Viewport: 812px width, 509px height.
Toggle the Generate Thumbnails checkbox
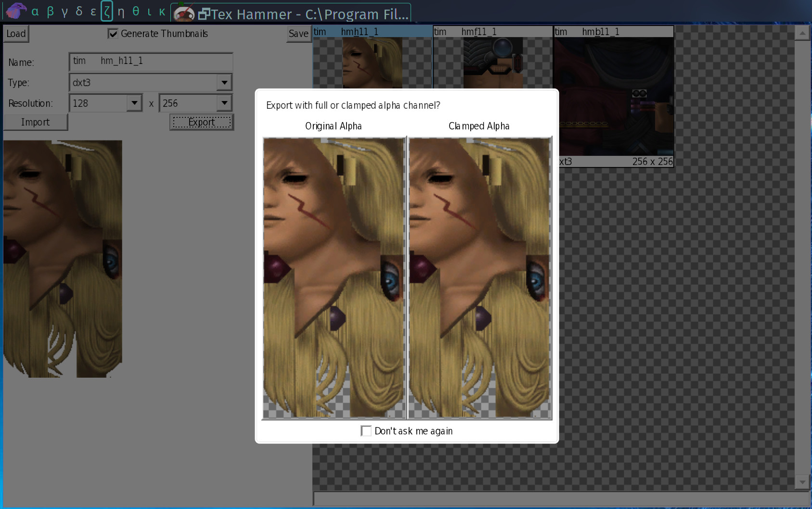pos(113,34)
